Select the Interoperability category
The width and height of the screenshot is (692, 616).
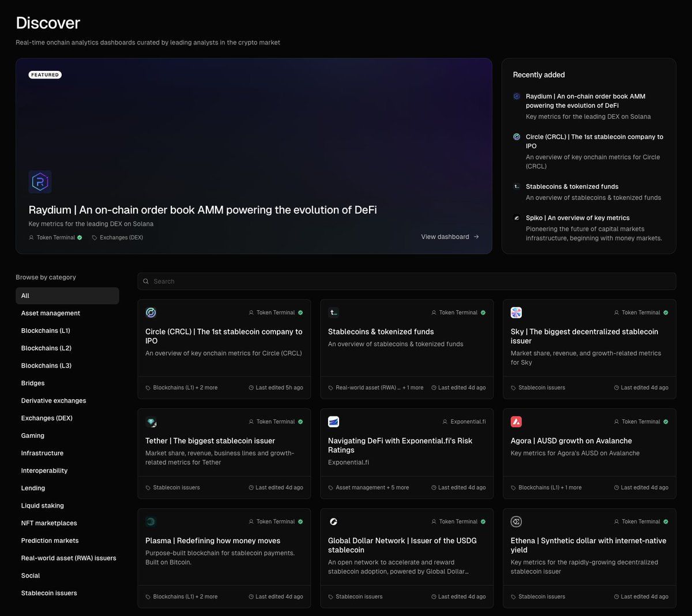click(x=67, y=471)
